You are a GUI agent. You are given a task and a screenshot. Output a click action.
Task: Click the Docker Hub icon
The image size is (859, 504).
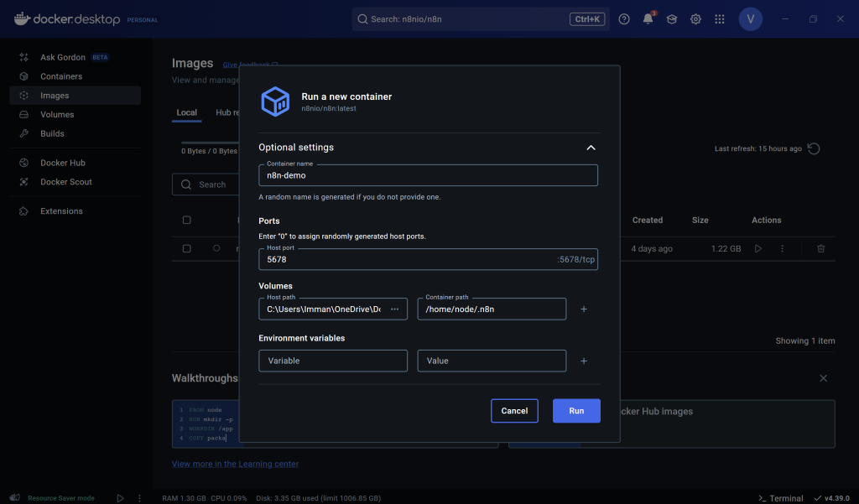(23, 163)
